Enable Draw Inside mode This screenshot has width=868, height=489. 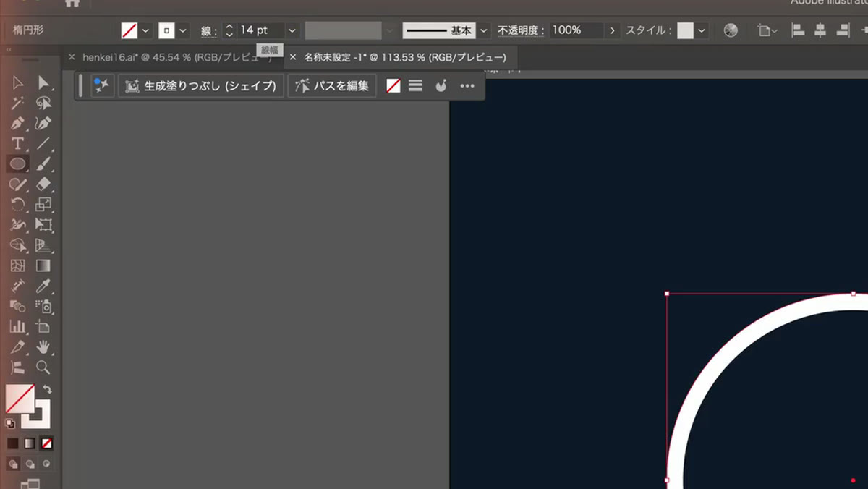(x=47, y=464)
